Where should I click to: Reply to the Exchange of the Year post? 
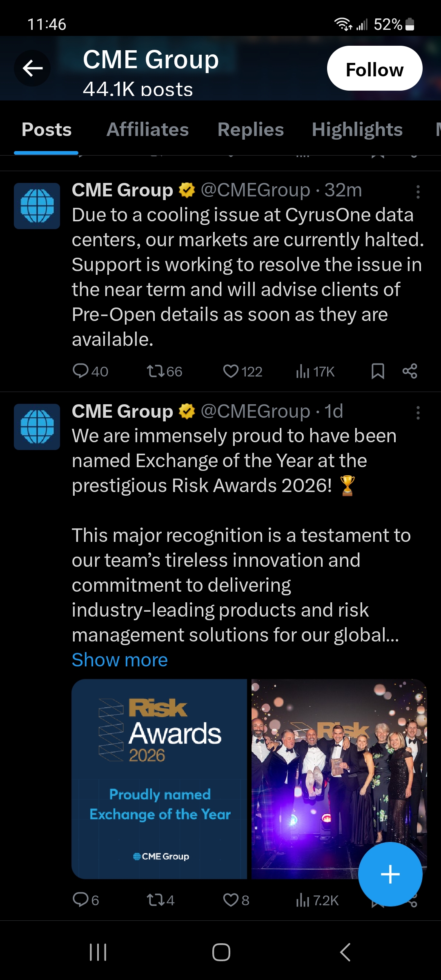pyautogui.click(x=80, y=900)
